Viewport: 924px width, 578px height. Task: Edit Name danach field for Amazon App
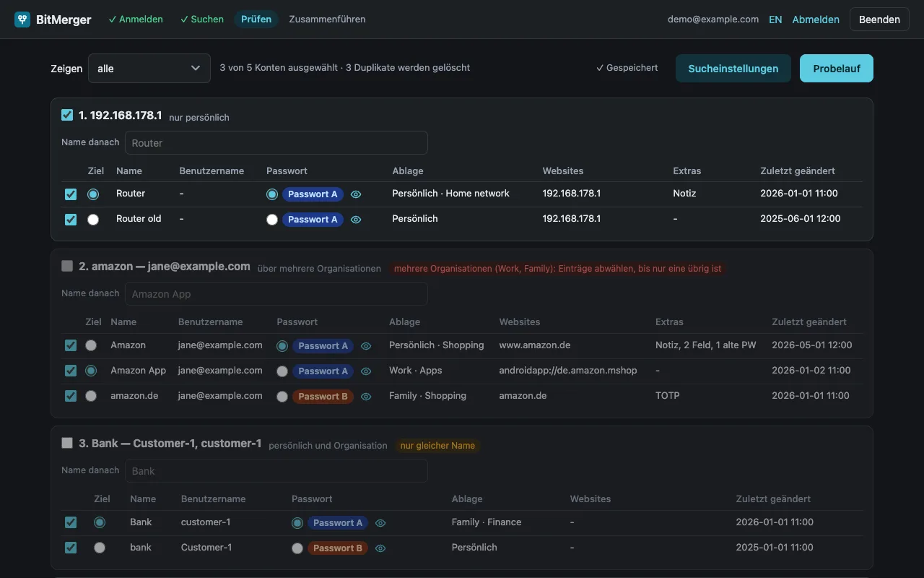click(276, 293)
